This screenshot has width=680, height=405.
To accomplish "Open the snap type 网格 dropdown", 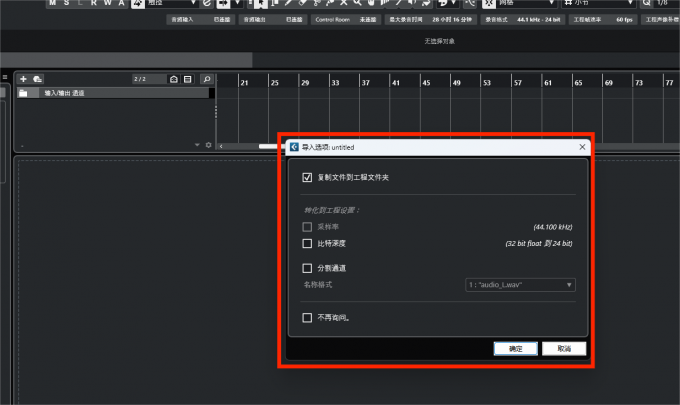I will [x=526, y=3].
